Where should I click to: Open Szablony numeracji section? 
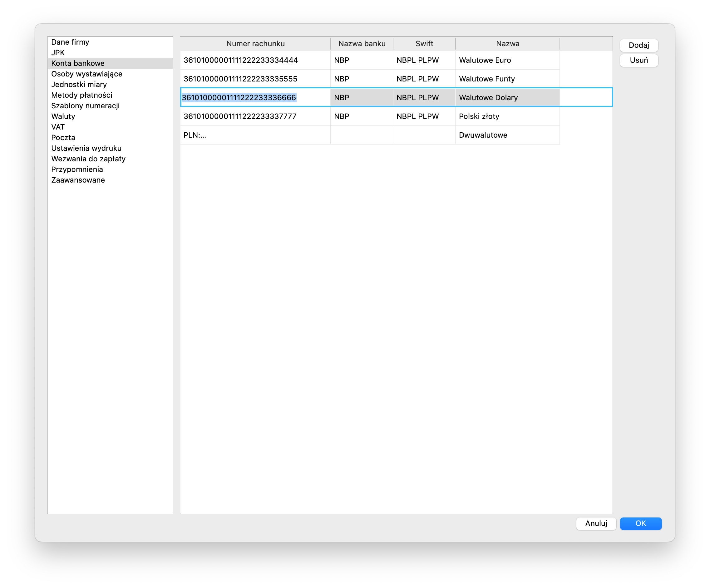pyautogui.click(x=110, y=106)
